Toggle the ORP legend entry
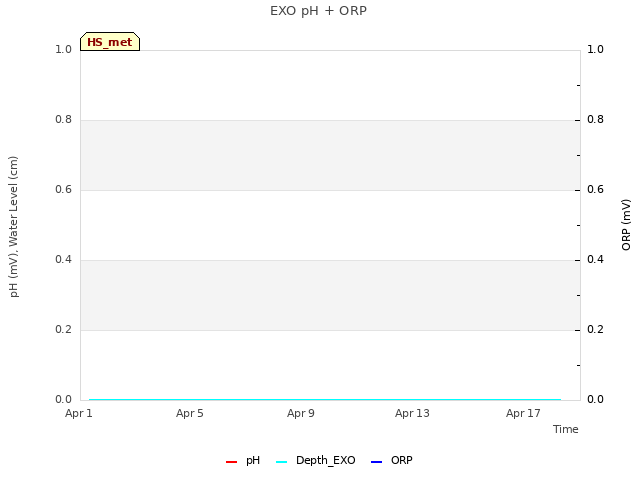This screenshot has width=640, height=480. pos(392,460)
